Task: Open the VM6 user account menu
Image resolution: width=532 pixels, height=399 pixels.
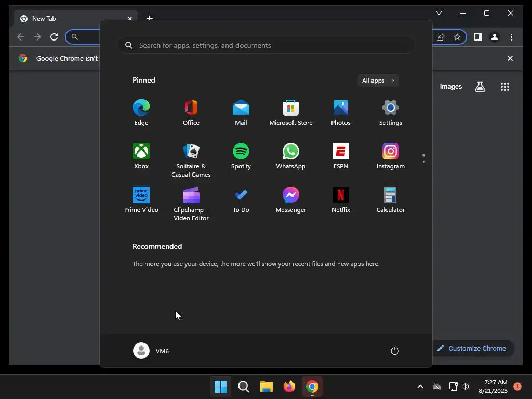Action: [x=151, y=351]
